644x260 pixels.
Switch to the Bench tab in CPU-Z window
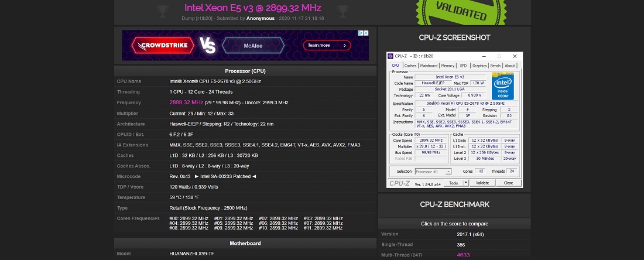pyautogui.click(x=496, y=66)
